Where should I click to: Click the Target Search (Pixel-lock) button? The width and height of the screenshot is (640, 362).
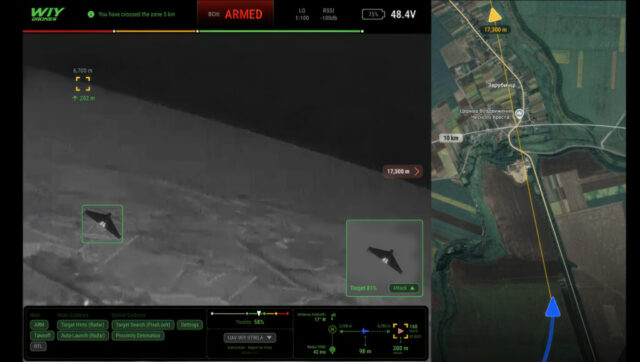pos(143,325)
